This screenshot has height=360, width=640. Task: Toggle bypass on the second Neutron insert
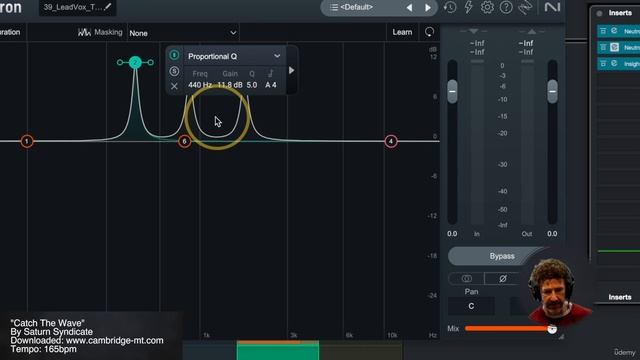coord(603,47)
